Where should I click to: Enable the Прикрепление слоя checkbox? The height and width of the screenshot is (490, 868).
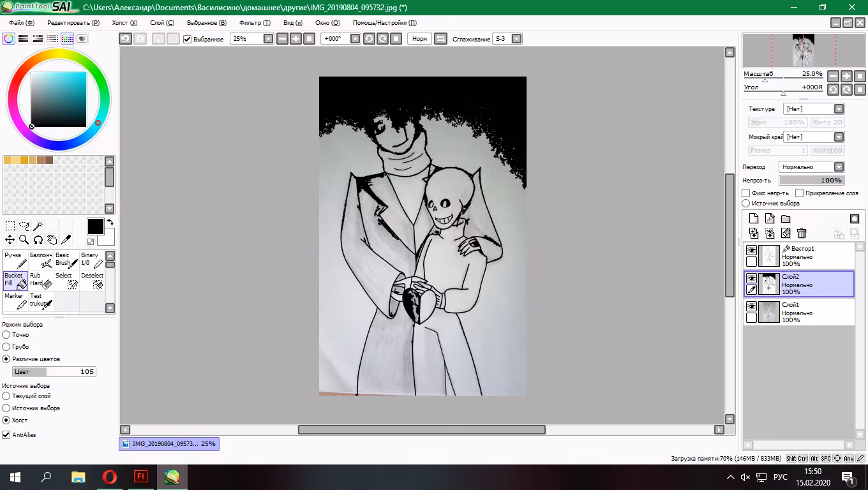[x=799, y=193]
